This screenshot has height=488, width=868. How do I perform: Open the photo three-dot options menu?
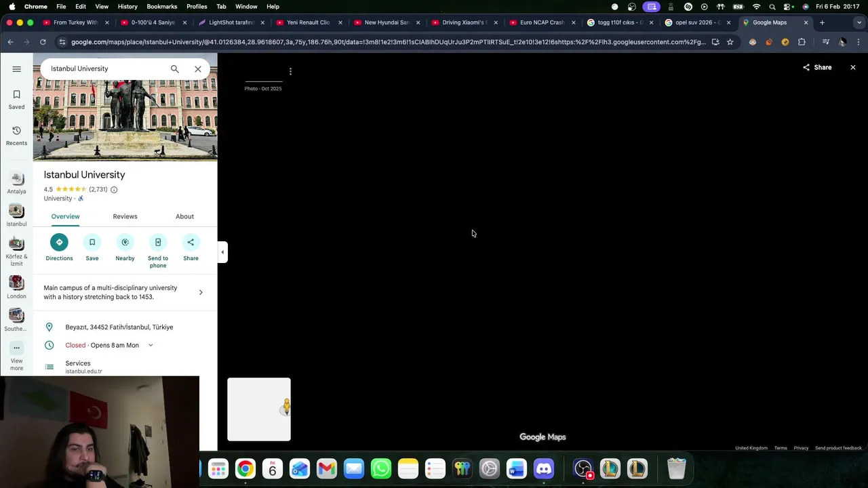(290, 71)
